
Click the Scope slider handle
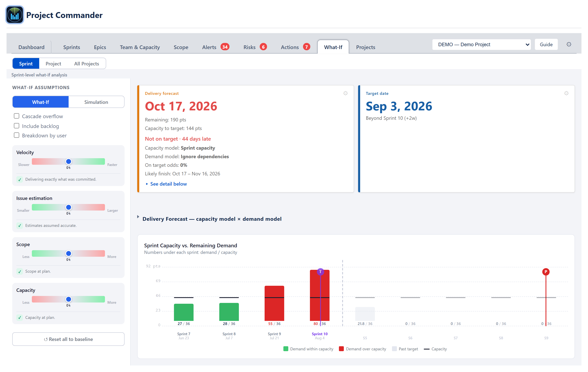coord(69,253)
